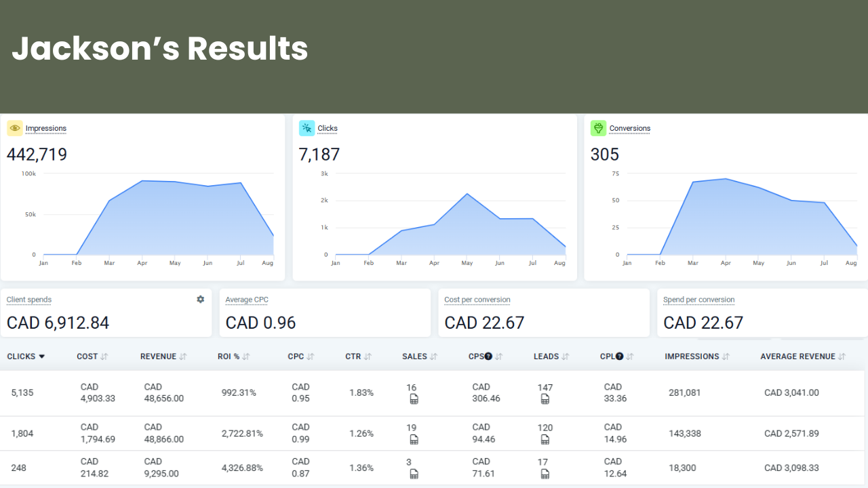Viewport: 868px width, 488px height.
Task: Click the sort icon next to ROI %
Action: click(x=246, y=357)
